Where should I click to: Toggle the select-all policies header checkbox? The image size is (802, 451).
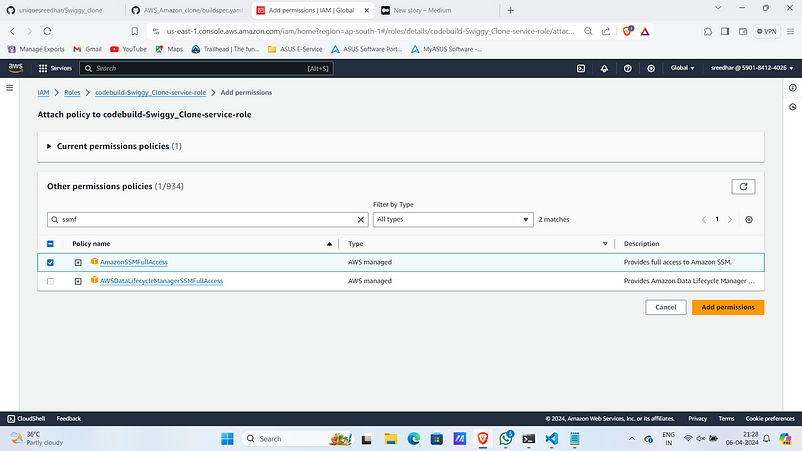[50, 244]
